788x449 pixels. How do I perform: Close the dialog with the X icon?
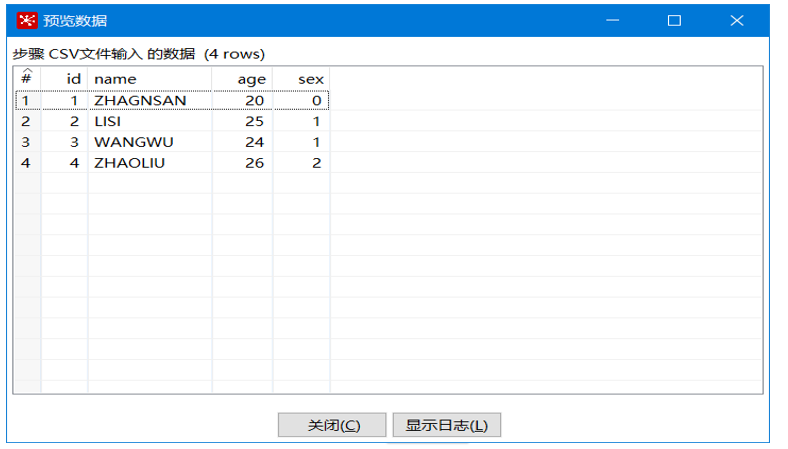[737, 21]
